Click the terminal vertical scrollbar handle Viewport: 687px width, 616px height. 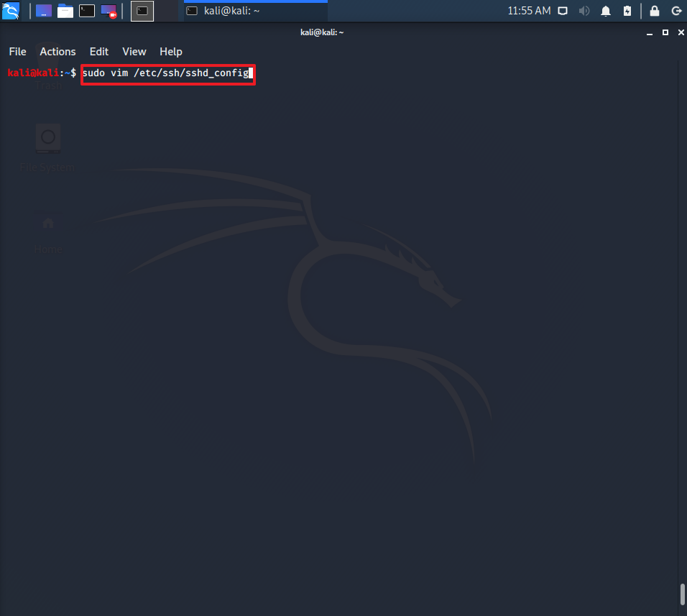(682, 594)
